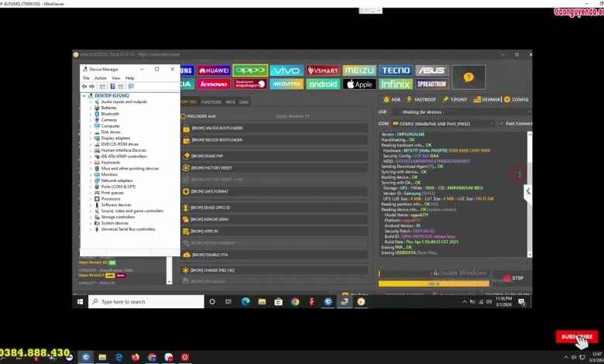The width and height of the screenshot is (604, 364).
Task: Select the Spreadtrum brand tile
Action: (432, 84)
